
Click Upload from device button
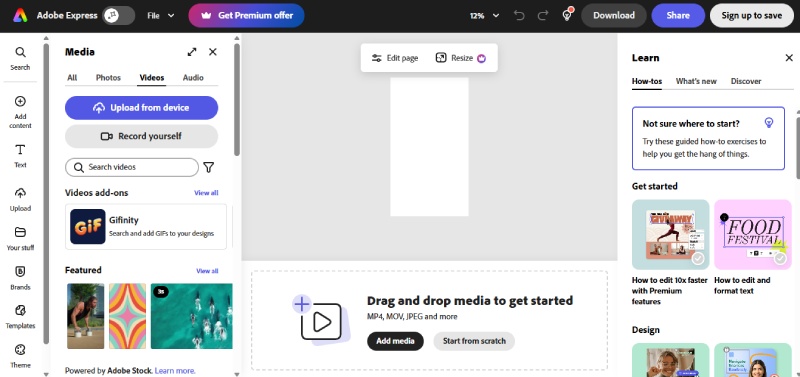(141, 108)
